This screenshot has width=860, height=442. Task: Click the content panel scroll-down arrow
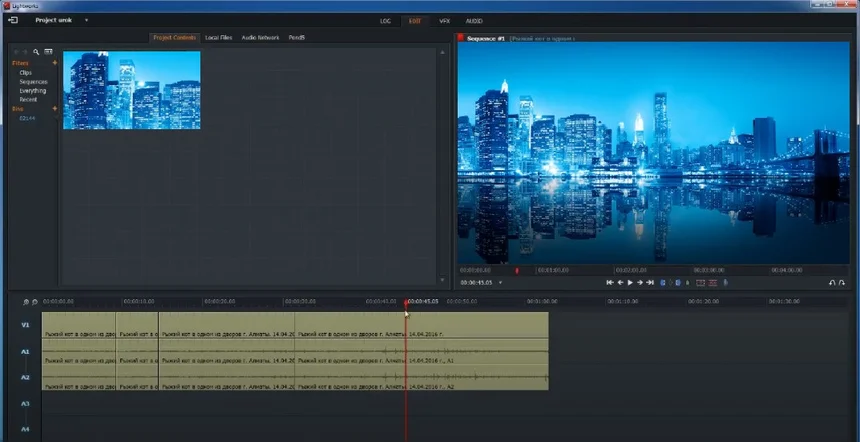point(442,280)
